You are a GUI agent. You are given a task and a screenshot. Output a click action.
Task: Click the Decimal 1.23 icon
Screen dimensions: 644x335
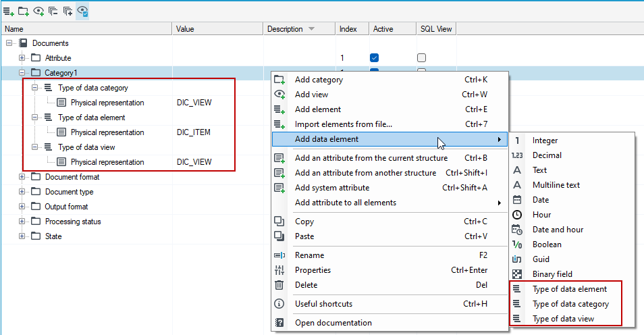[x=517, y=155]
